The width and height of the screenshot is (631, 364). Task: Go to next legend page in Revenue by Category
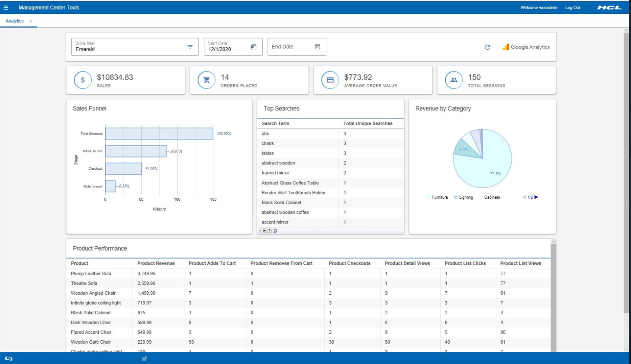click(x=537, y=197)
